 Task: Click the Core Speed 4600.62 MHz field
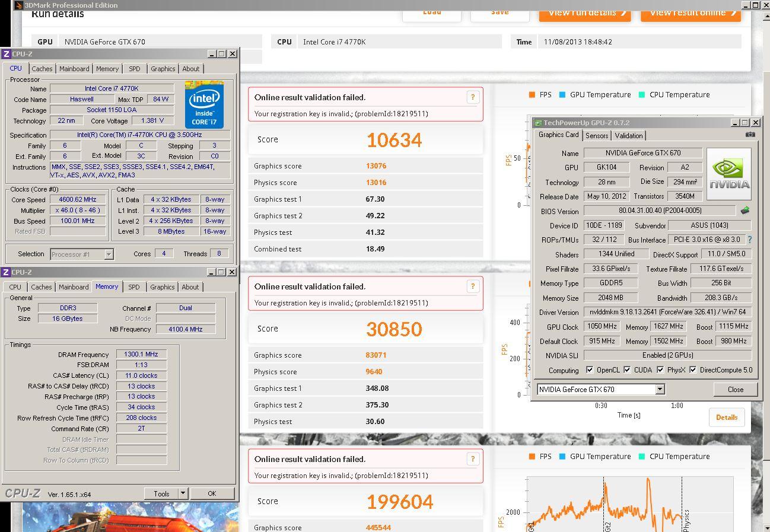pyautogui.click(x=78, y=200)
